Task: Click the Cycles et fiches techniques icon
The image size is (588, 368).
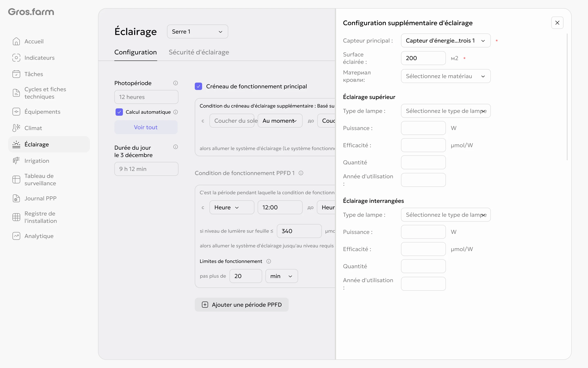Action: click(x=16, y=93)
